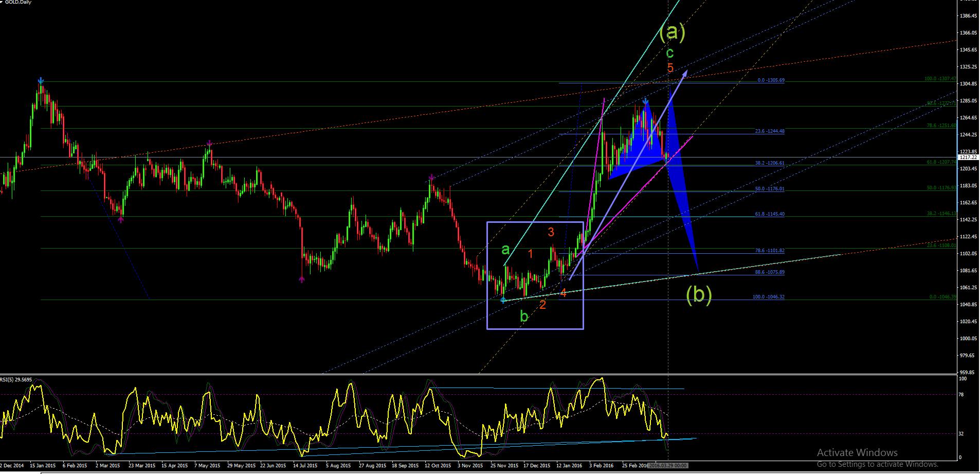Select the orange wave label 1

(x=530, y=254)
